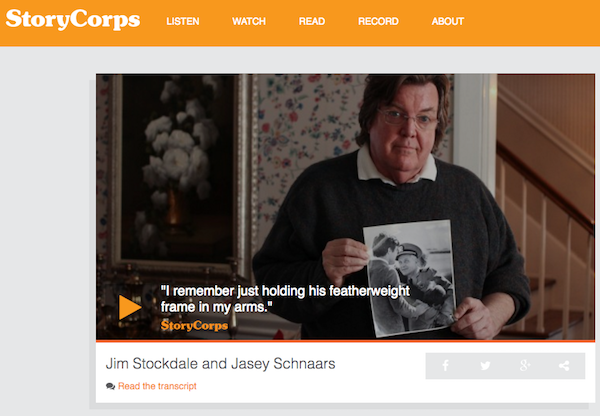Share the story on Google Plus

[x=525, y=366]
